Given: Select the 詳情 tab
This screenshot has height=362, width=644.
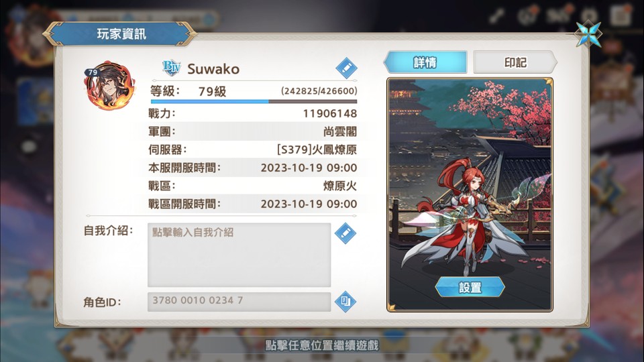Looking at the screenshot, I should point(425,62).
